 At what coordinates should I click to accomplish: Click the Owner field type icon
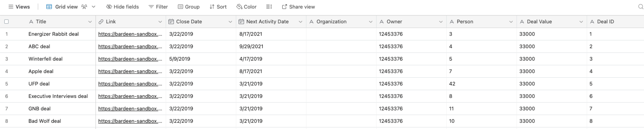tap(382, 22)
